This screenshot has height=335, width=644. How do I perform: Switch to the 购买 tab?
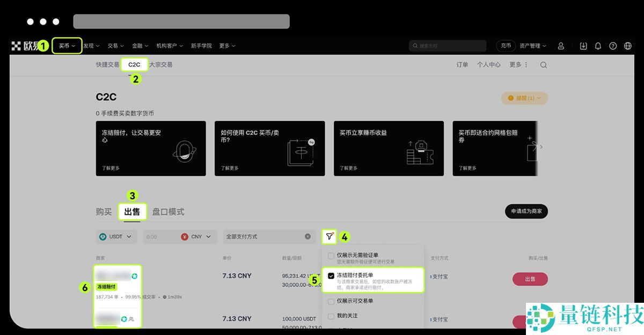(103, 211)
